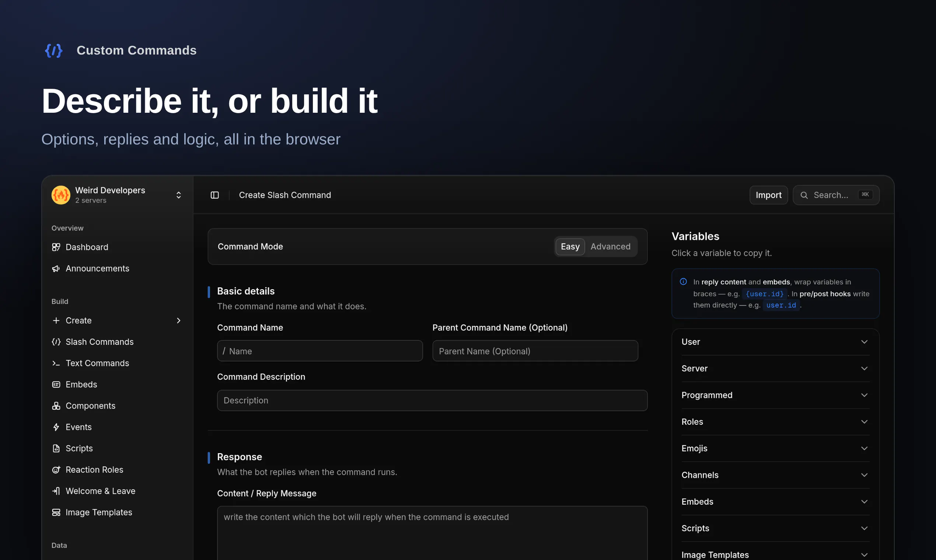Expand the User variables section
The height and width of the screenshot is (560, 936).
[775, 342]
